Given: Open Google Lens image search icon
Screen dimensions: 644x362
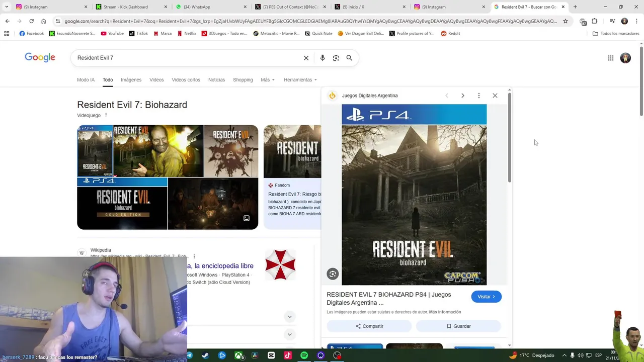Looking at the screenshot, I should click(x=336, y=58).
